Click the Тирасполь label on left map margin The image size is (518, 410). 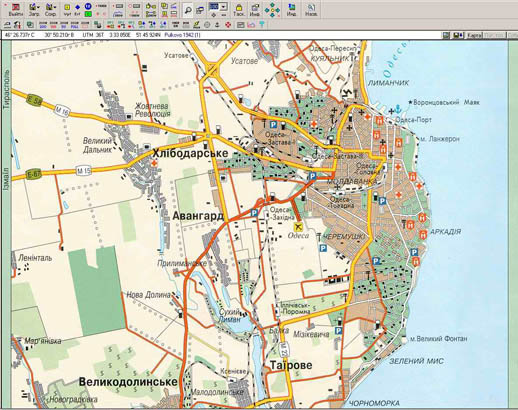[6, 89]
